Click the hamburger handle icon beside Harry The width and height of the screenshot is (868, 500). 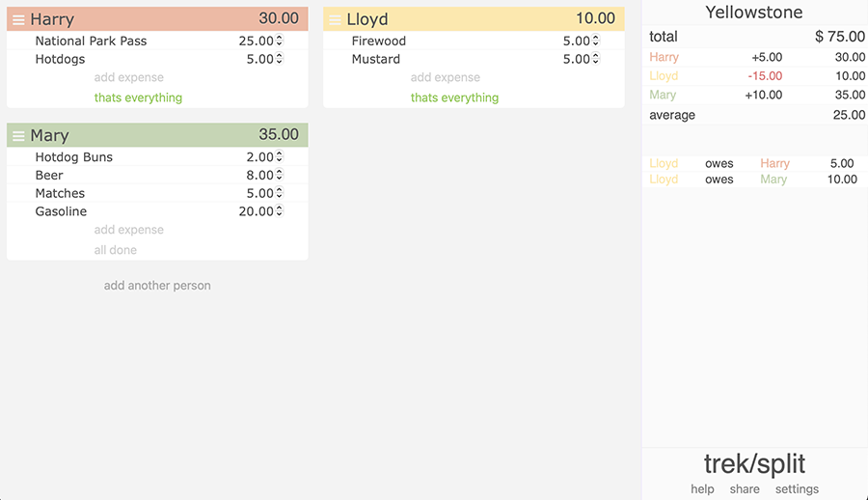[18, 20]
